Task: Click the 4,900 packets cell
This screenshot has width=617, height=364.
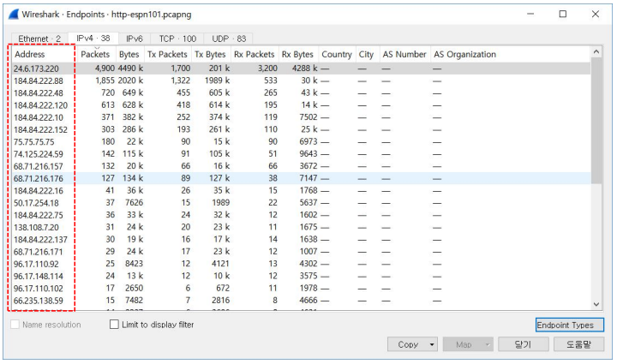Action: click(x=105, y=69)
